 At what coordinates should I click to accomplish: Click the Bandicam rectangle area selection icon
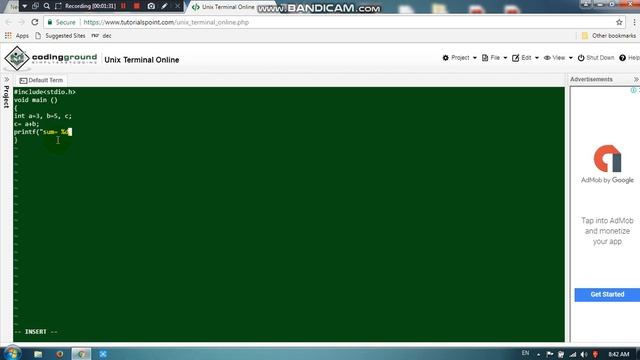pyautogui.click(x=58, y=6)
